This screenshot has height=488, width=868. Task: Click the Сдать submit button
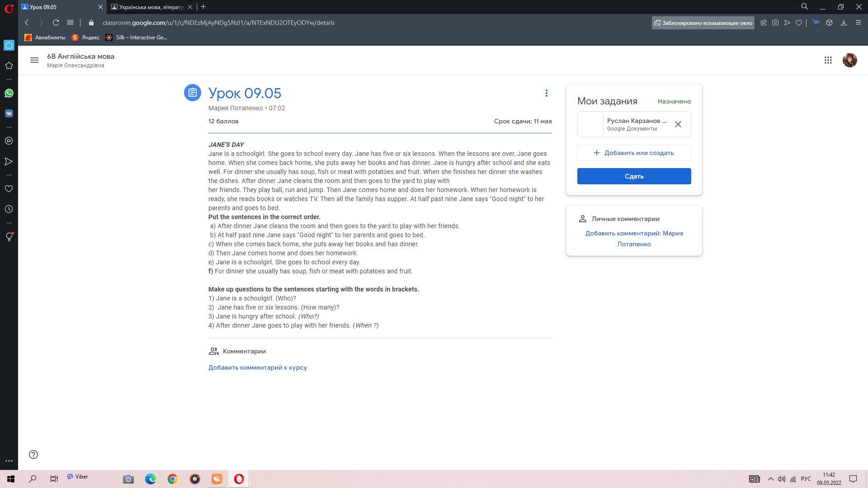634,176
